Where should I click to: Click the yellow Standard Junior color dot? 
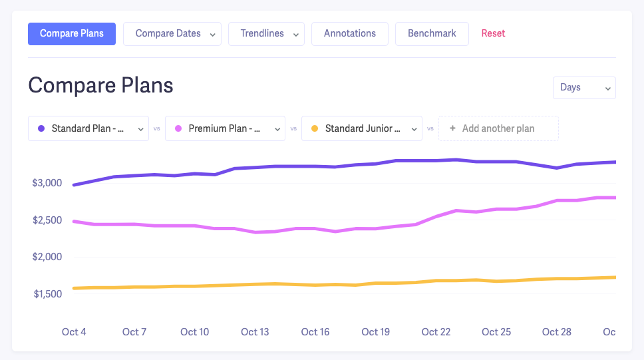(x=315, y=129)
